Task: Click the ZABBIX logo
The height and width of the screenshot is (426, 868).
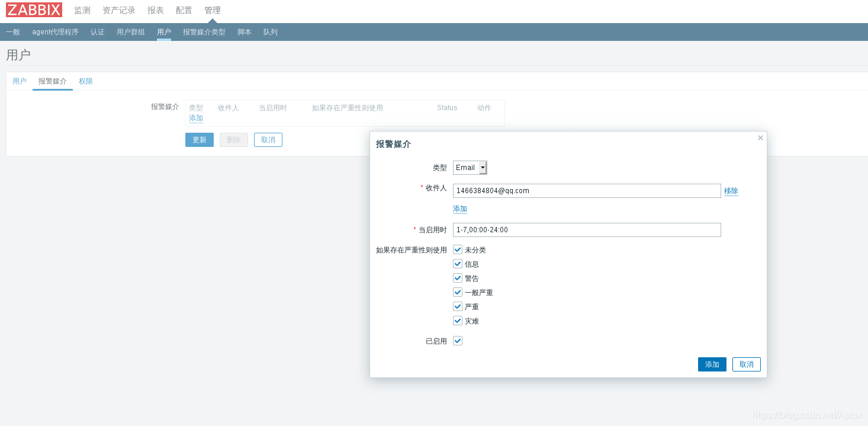Action: pos(34,9)
